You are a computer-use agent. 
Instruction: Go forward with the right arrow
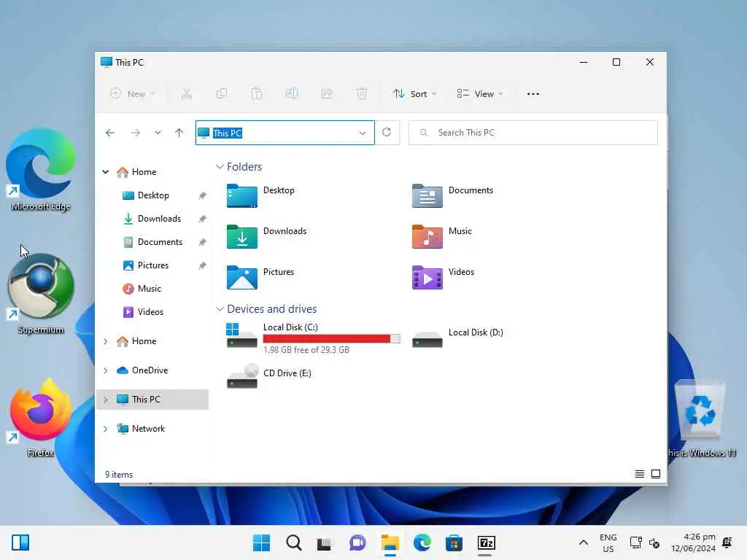tap(136, 133)
